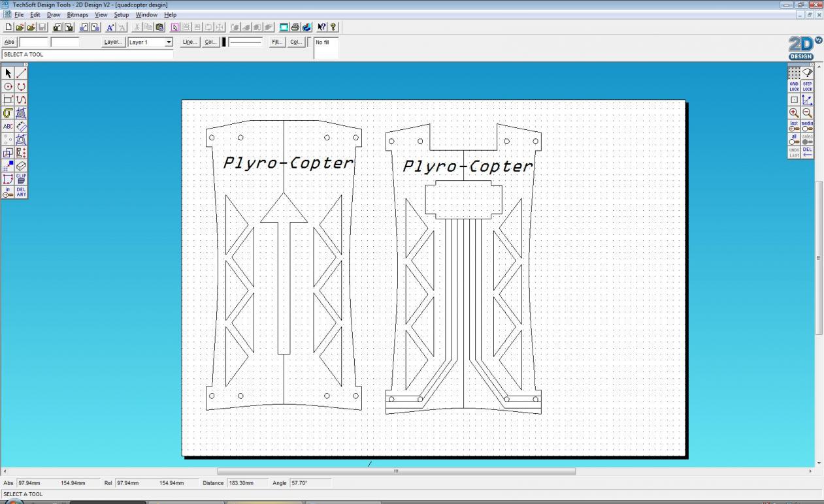The image size is (824, 504).
Task: Paste from clipboard toolbar icon
Action: tap(159, 27)
